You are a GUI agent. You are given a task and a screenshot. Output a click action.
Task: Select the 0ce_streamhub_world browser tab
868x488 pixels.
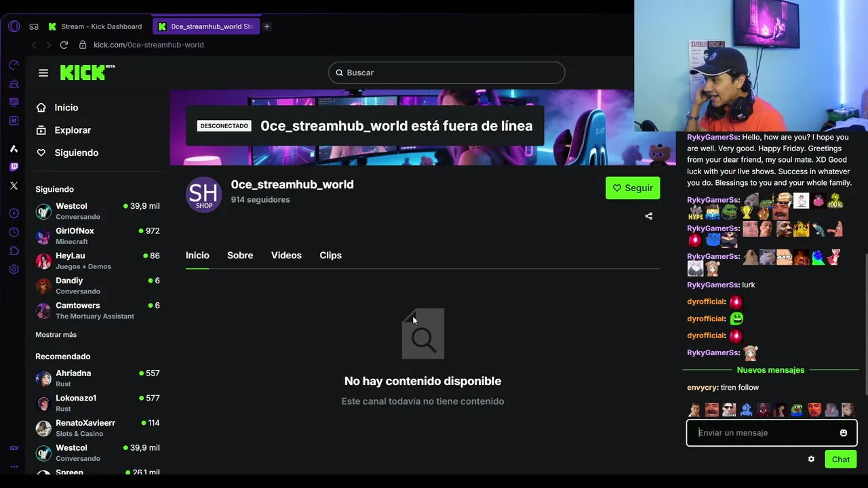[206, 26]
